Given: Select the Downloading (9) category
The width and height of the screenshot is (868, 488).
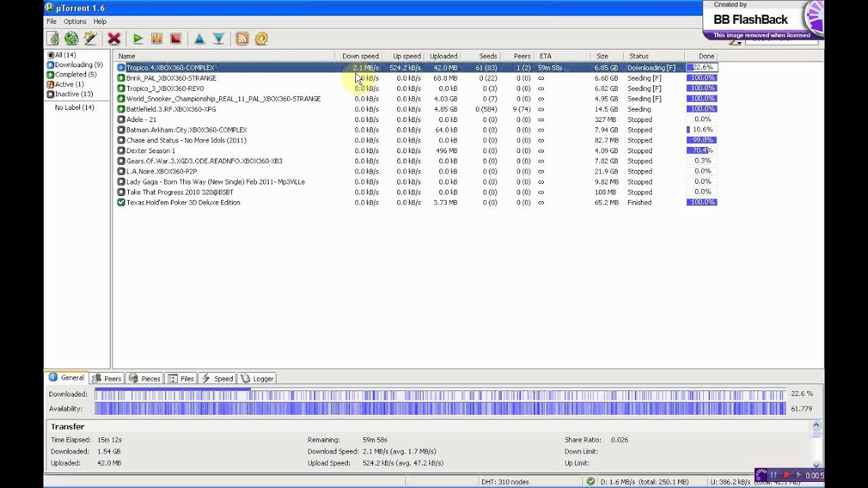Looking at the screenshot, I should (78, 65).
